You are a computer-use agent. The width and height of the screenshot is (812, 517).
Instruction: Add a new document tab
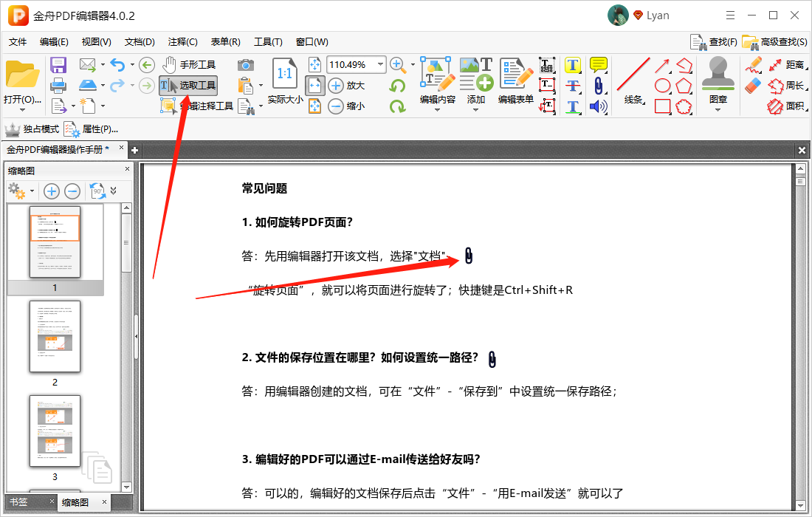pyautogui.click(x=134, y=150)
